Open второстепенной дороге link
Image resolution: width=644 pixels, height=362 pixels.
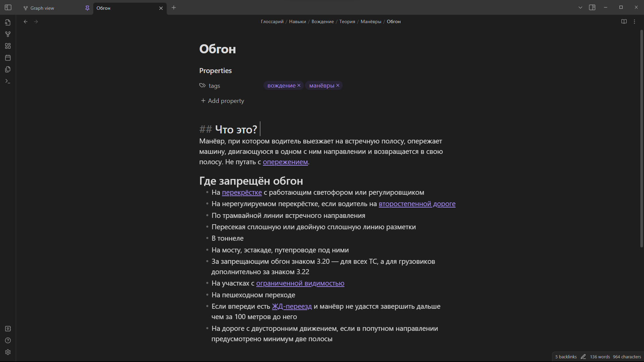coord(417,204)
